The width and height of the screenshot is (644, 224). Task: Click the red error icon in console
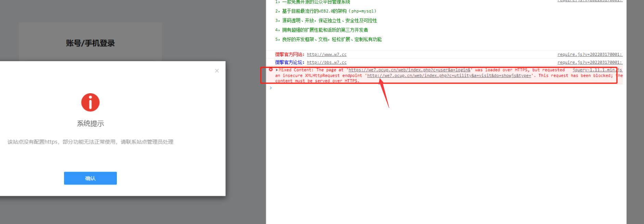click(270, 70)
